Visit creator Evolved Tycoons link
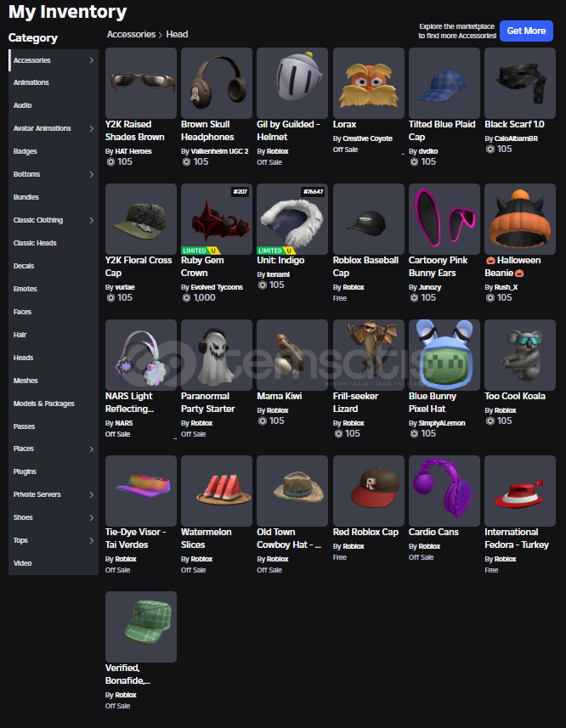The width and height of the screenshot is (566, 728). [x=217, y=287]
